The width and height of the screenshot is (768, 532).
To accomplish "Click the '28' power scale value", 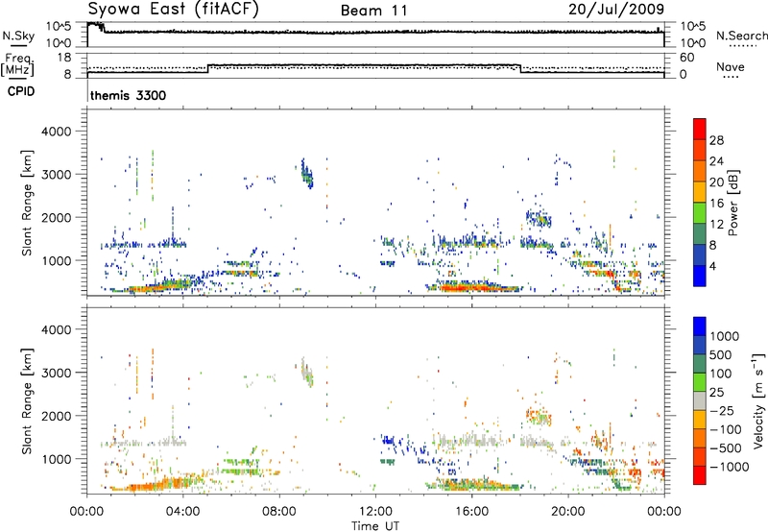I will pos(716,140).
